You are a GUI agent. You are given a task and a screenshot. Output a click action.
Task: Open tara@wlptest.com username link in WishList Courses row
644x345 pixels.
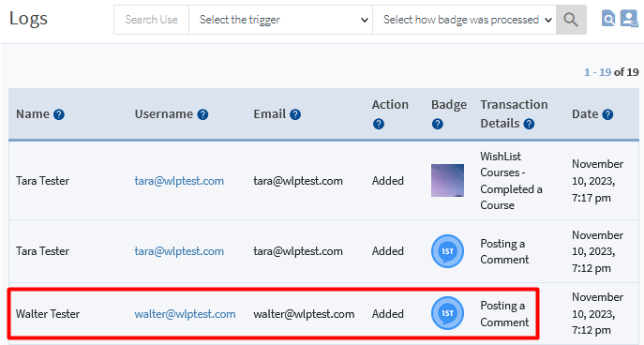pyautogui.click(x=179, y=181)
